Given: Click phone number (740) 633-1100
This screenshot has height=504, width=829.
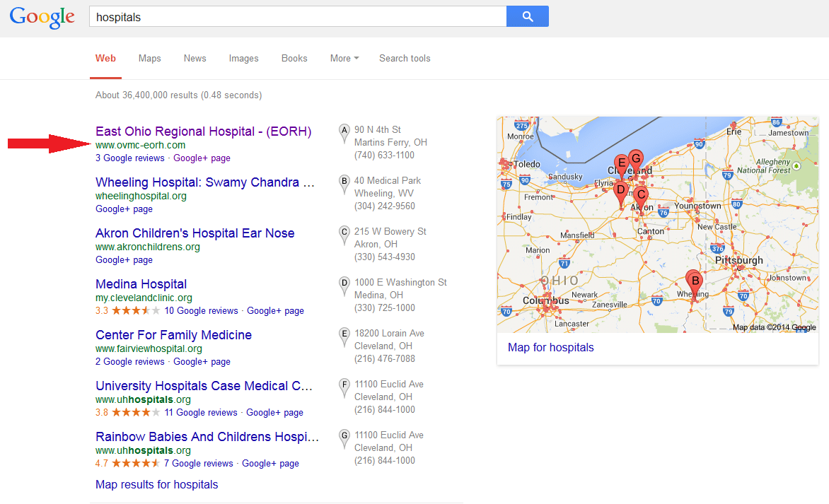Looking at the screenshot, I should pos(384,155).
